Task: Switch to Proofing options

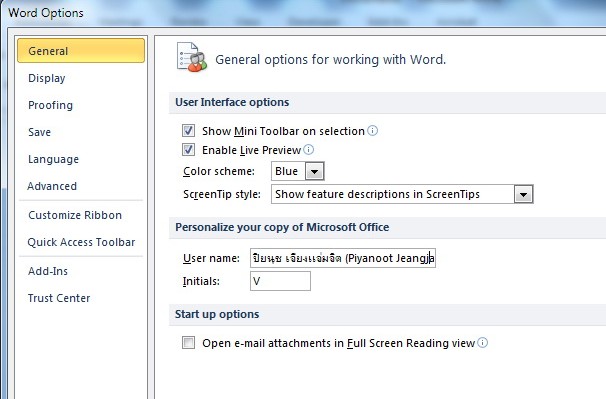Action: pyautogui.click(x=50, y=105)
